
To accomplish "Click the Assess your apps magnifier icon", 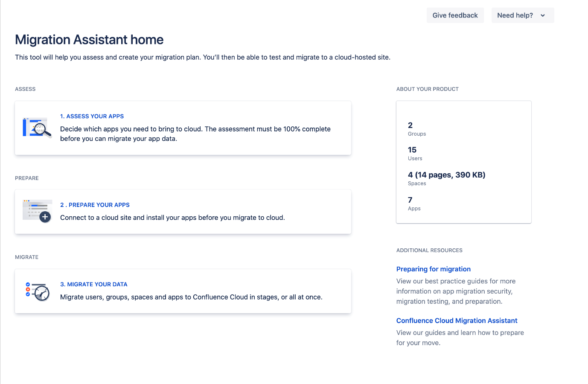I will click(37, 128).
